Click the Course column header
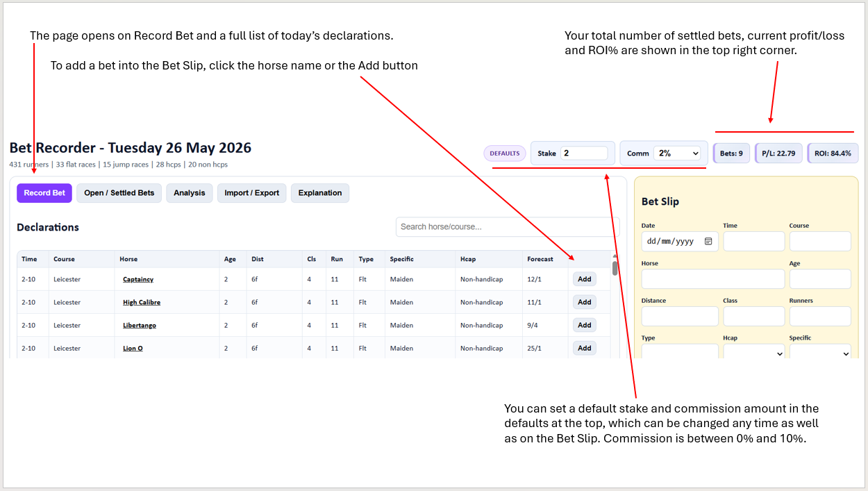The image size is (868, 491). point(64,259)
